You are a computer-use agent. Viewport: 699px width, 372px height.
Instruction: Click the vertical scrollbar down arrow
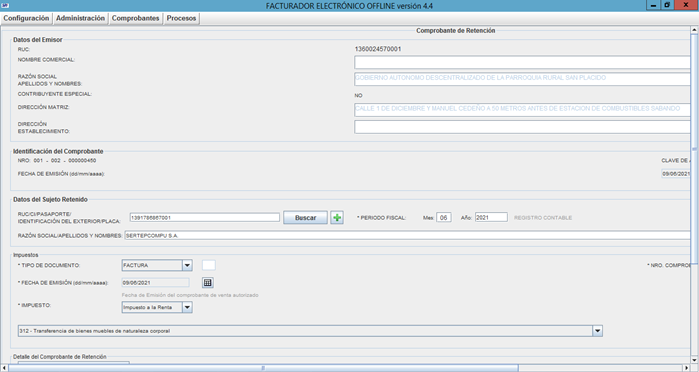click(694, 360)
